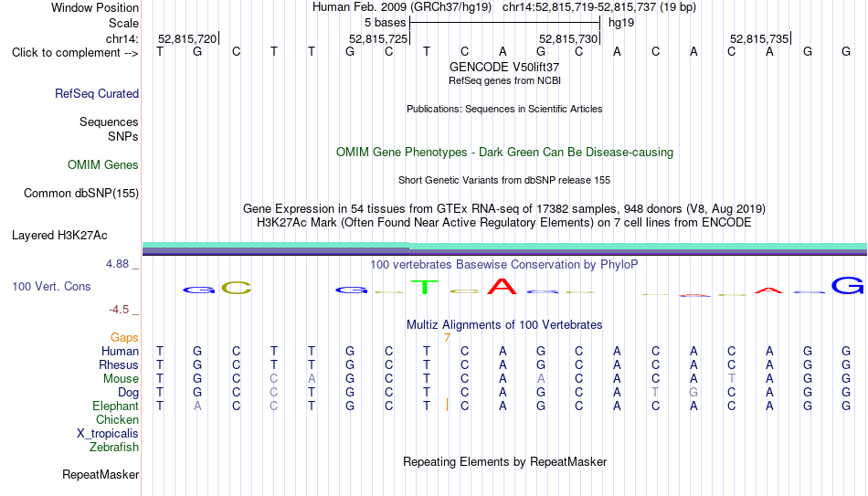Click the tall red A conservation letter
This screenshot has width=868, height=496.
click(503, 286)
